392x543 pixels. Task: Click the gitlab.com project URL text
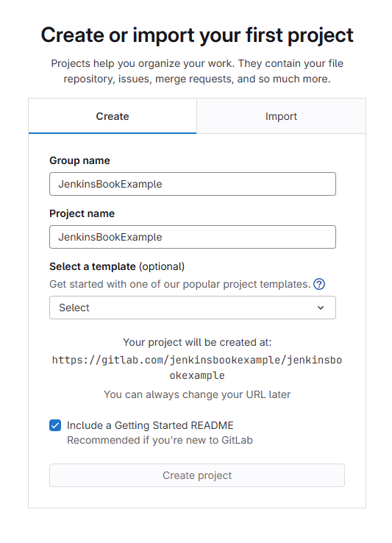click(197, 368)
